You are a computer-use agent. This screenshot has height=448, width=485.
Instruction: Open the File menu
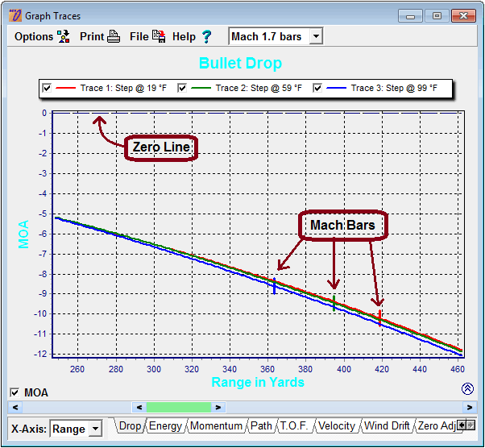click(x=139, y=36)
